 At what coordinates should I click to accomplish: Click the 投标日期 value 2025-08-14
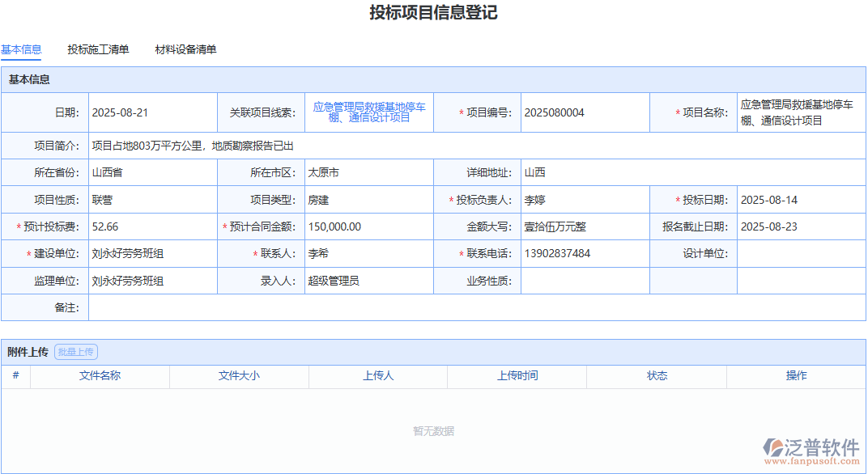click(x=770, y=199)
